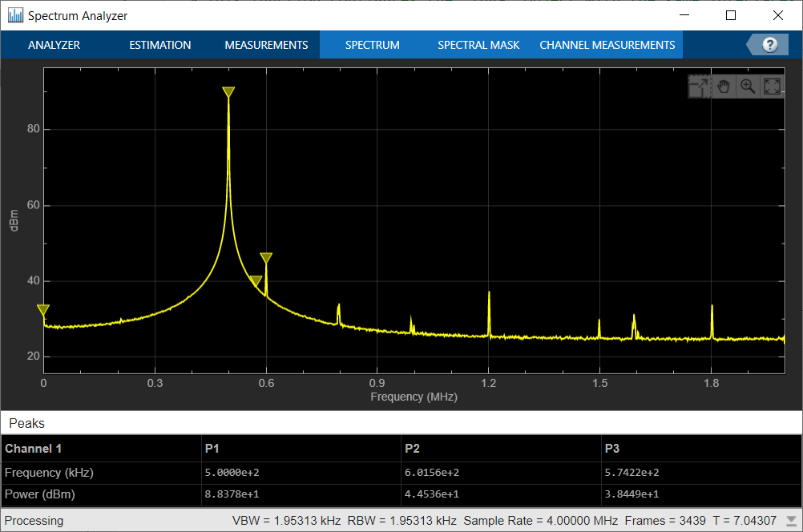The height and width of the screenshot is (532, 803).
Task: Click the peak marker at 0.6 MHz
Action: tap(266, 258)
